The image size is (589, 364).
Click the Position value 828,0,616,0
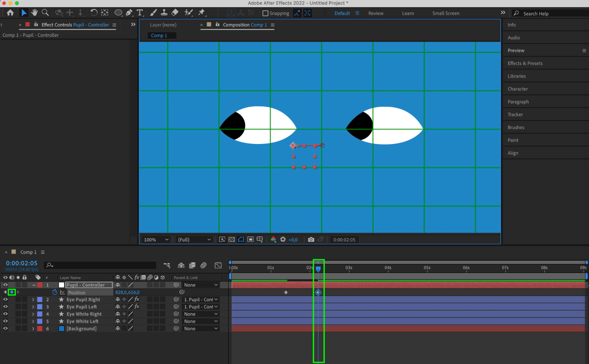[x=127, y=292]
